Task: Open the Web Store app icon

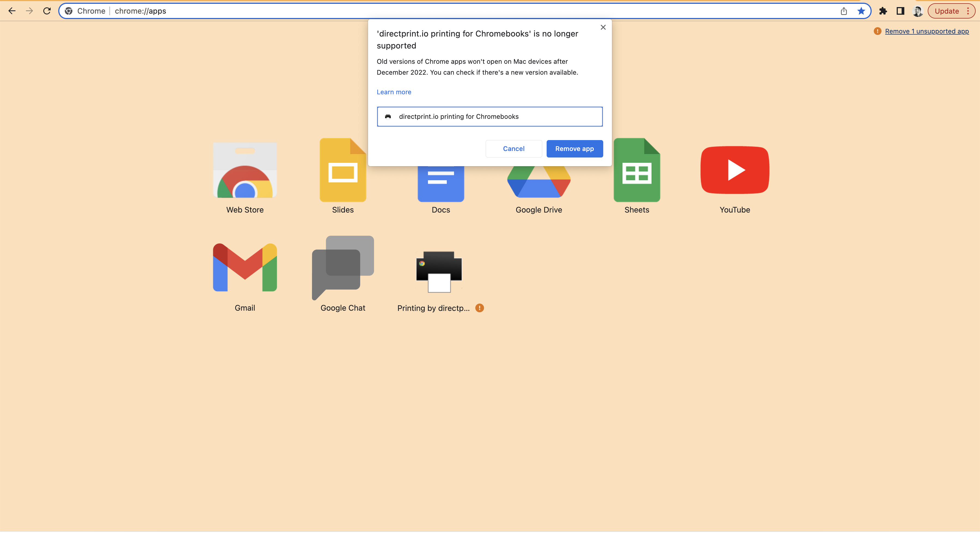Action: pyautogui.click(x=245, y=170)
